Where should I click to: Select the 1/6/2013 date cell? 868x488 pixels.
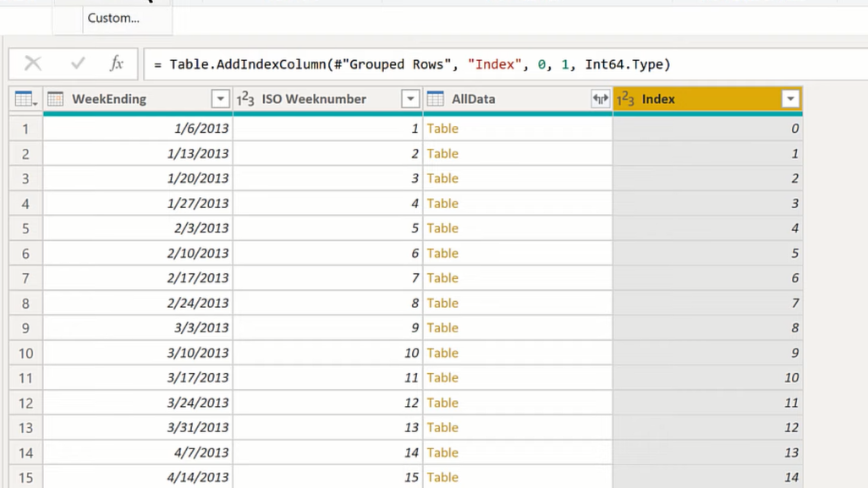(x=139, y=129)
